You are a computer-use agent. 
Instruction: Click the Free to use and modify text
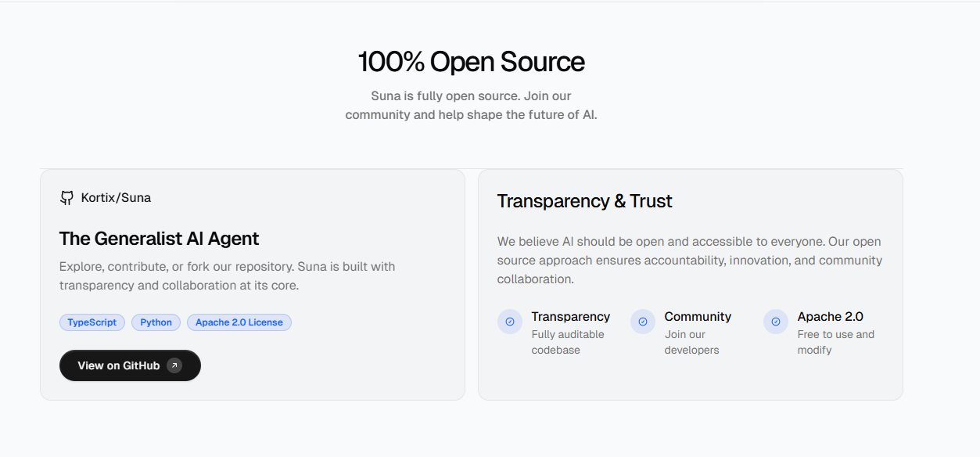pyautogui.click(x=836, y=342)
